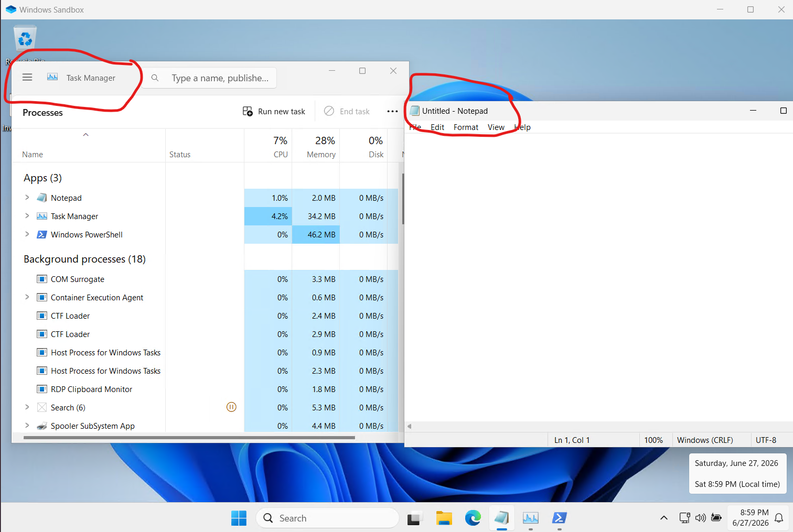Open the three-dots more options menu

point(392,111)
